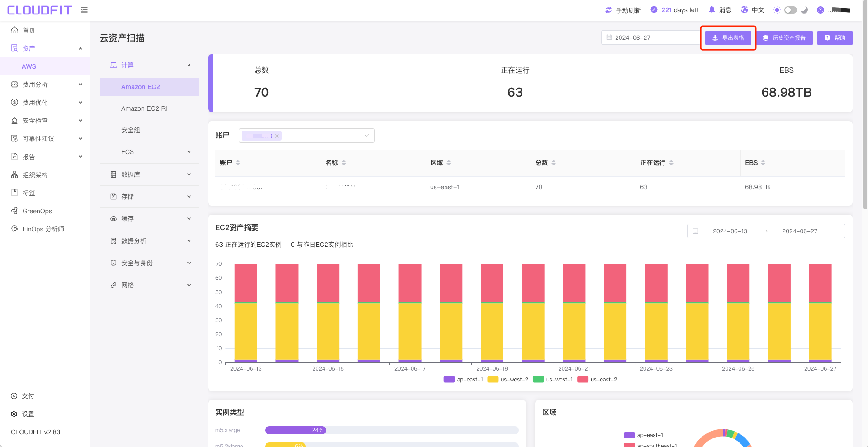The width and height of the screenshot is (868, 447).
Task: Click the manual refresh icon
Action: [x=608, y=10]
